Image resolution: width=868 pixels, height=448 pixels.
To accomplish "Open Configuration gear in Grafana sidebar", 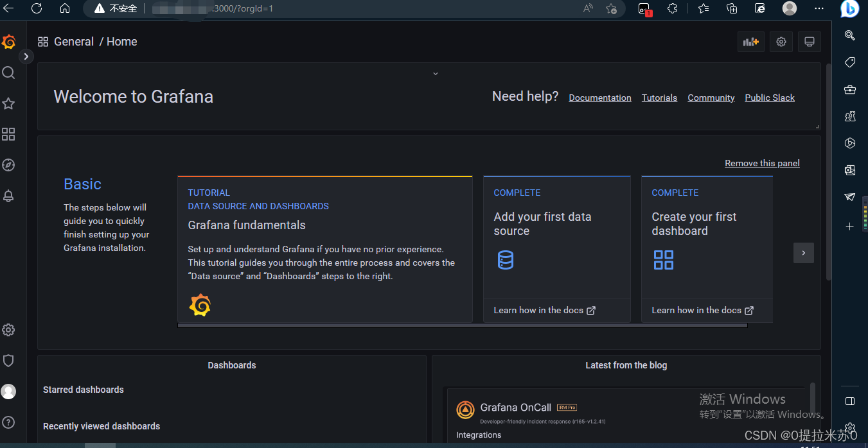I will point(8,330).
